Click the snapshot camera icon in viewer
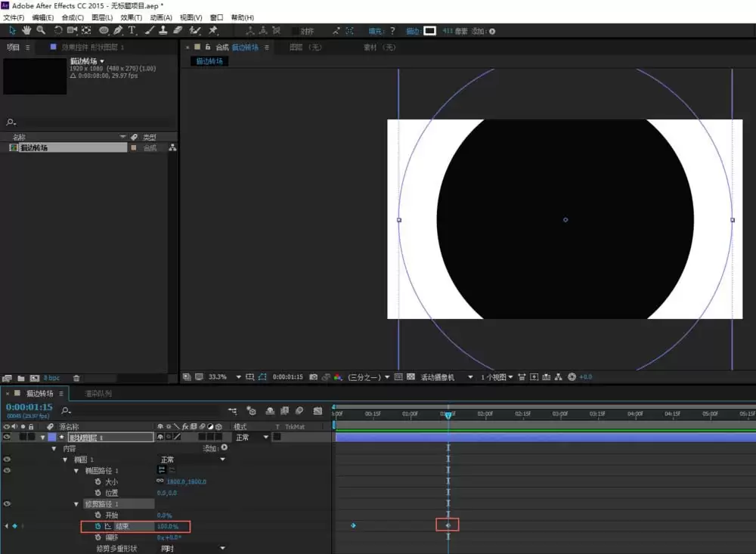This screenshot has width=756, height=554. click(314, 377)
